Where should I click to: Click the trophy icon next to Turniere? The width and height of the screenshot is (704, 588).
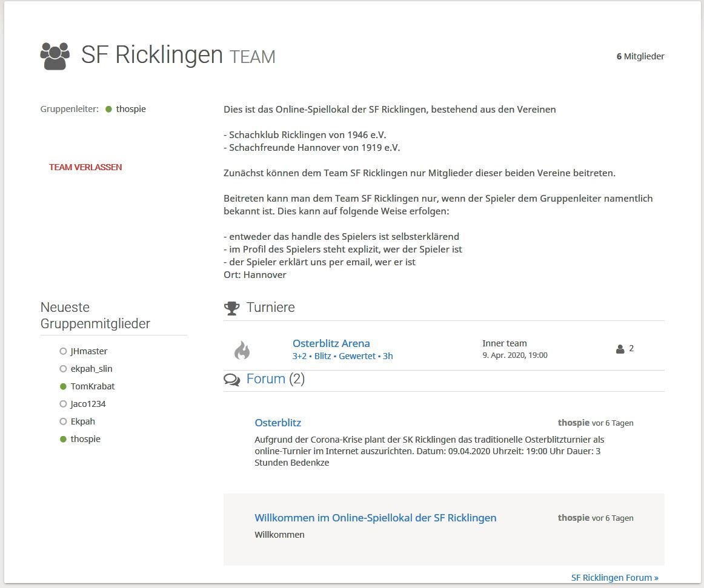(x=231, y=308)
